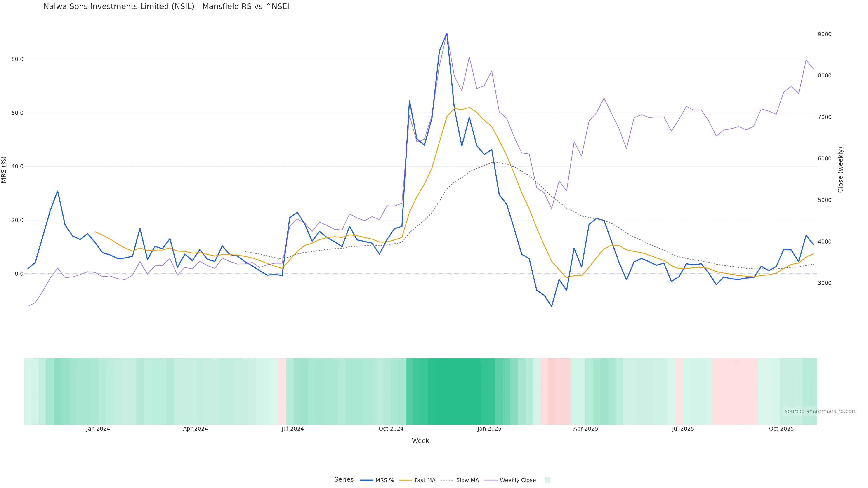The height and width of the screenshot is (488, 868).
Task: Click the blue MRS % legend line icon
Action: (x=366, y=480)
